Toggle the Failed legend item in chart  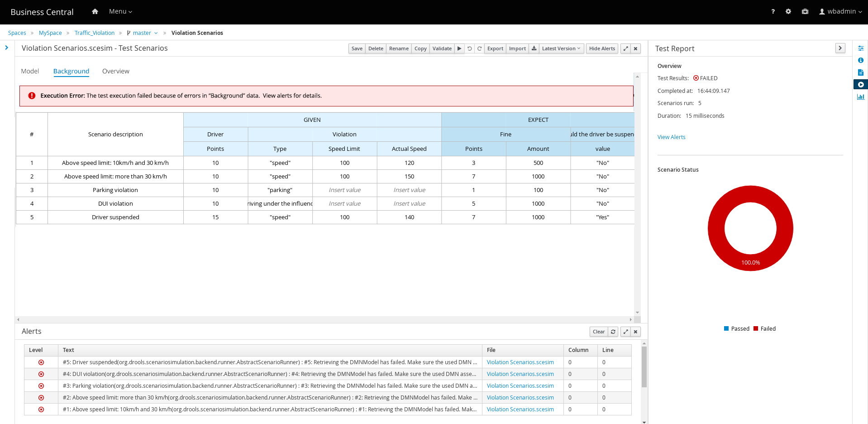click(x=764, y=329)
